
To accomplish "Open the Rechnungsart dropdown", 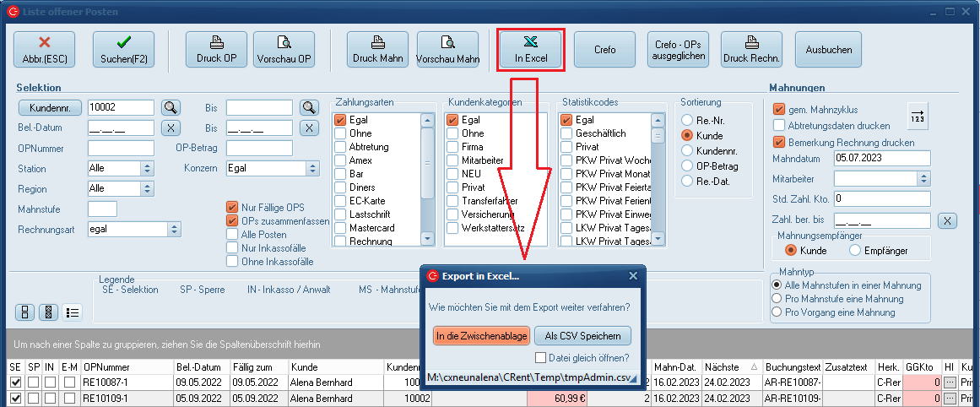I will click(174, 229).
